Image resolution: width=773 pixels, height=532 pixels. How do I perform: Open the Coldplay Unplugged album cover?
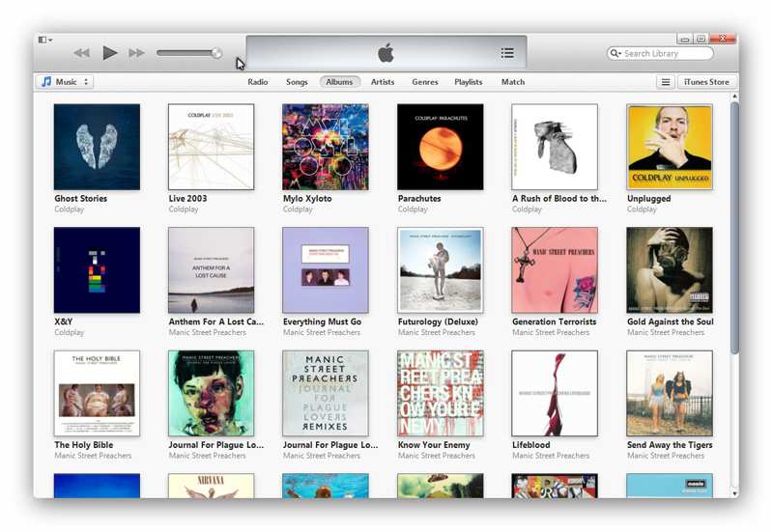(x=670, y=147)
